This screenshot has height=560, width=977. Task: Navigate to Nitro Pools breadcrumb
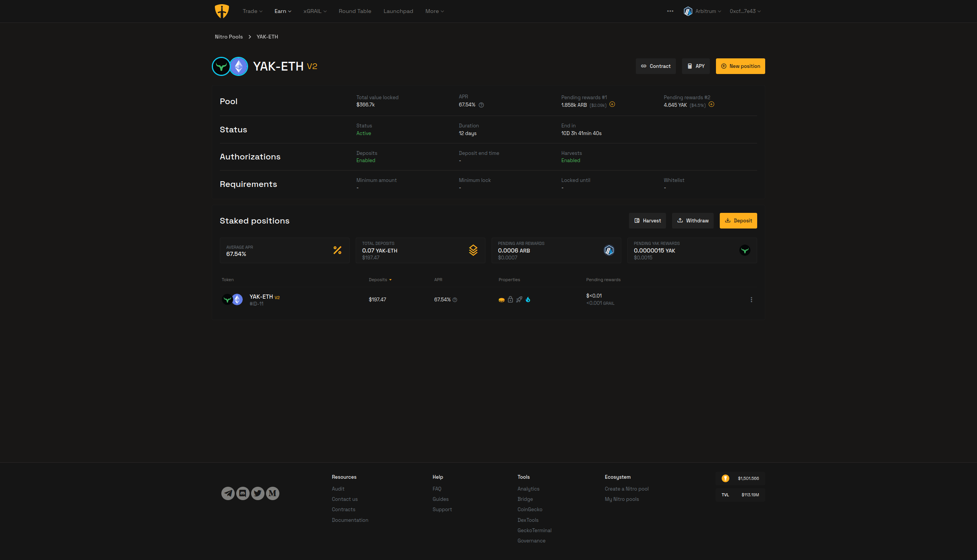[x=229, y=37]
